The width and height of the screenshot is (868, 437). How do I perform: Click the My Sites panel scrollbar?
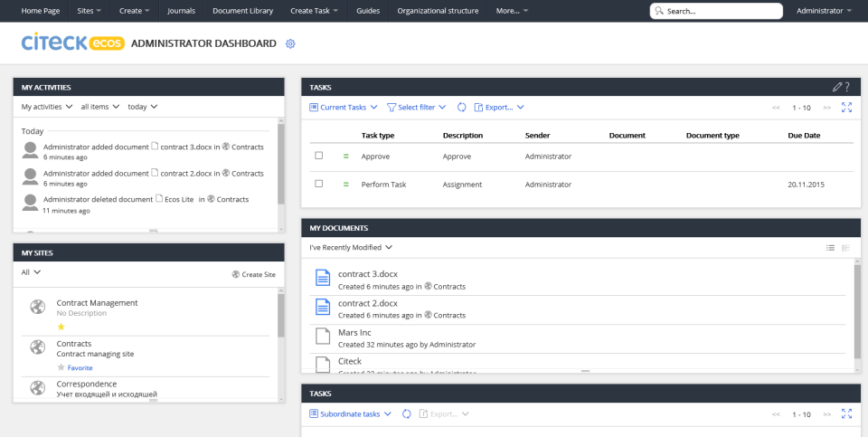tap(280, 317)
